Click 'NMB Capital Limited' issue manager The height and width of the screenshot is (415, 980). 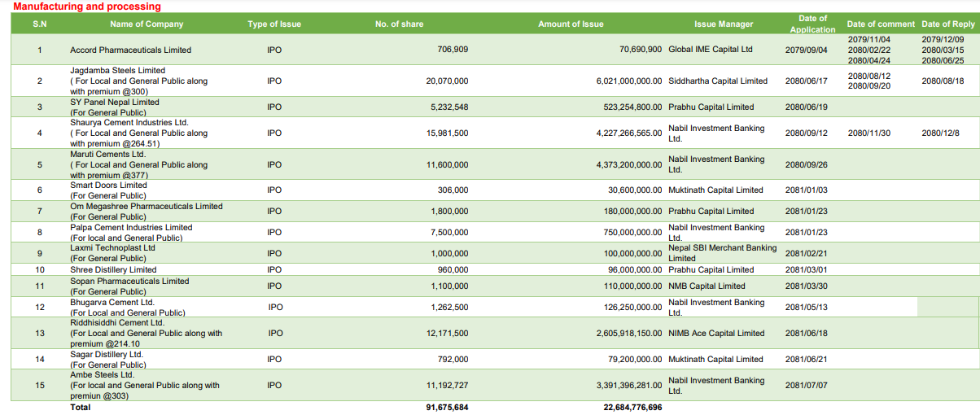point(707,286)
